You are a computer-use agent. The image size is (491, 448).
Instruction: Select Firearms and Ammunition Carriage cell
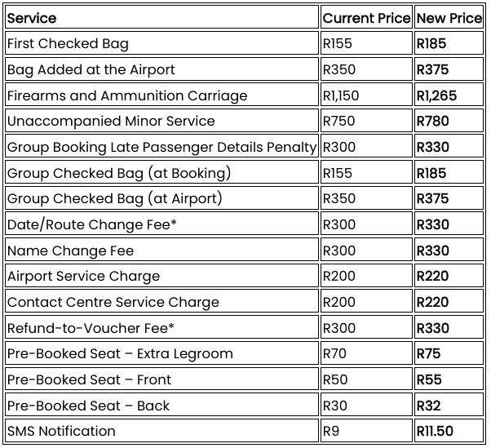click(161, 95)
